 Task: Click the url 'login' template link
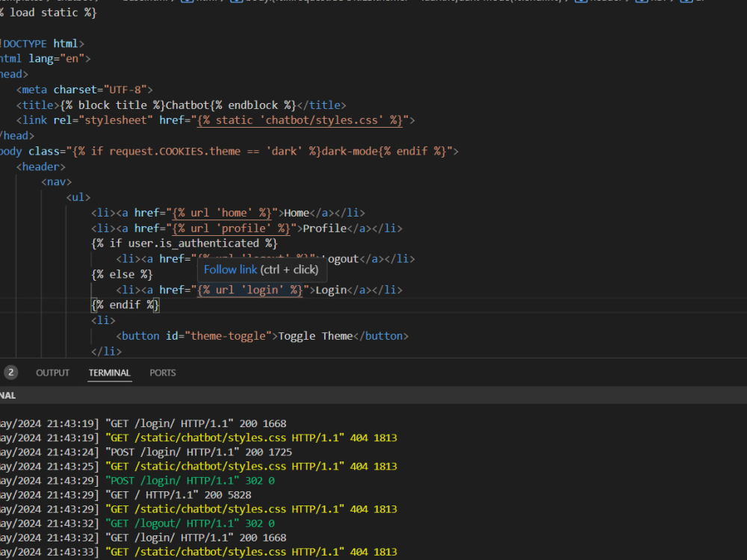(x=249, y=290)
